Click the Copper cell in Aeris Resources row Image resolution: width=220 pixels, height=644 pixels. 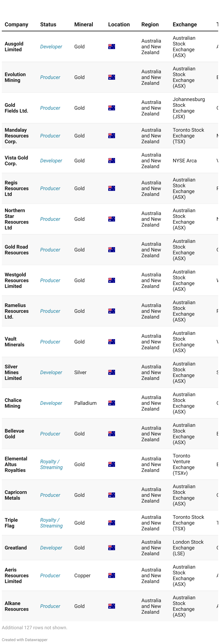click(x=82, y=575)
